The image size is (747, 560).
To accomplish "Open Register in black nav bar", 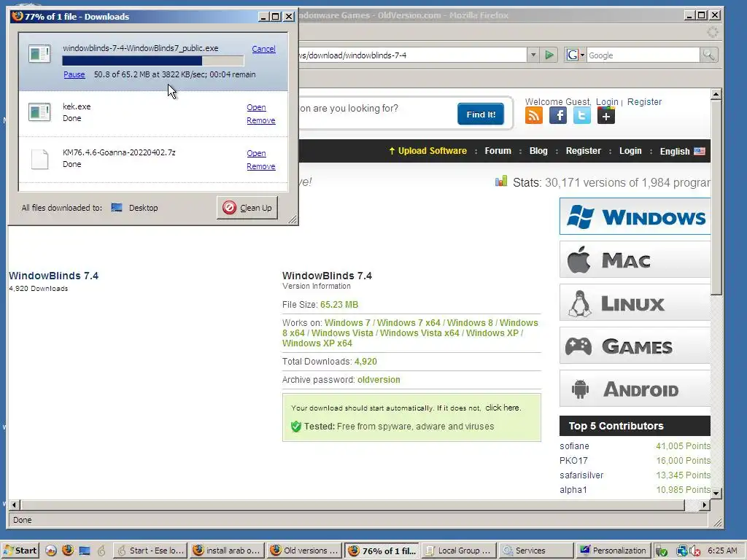I will [583, 151].
